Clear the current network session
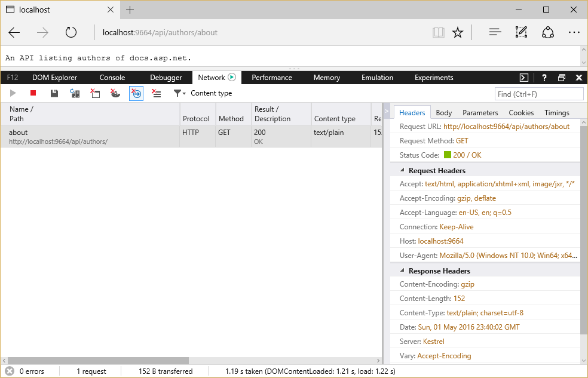This screenshot has width=588, height=378. pos(95,93)
